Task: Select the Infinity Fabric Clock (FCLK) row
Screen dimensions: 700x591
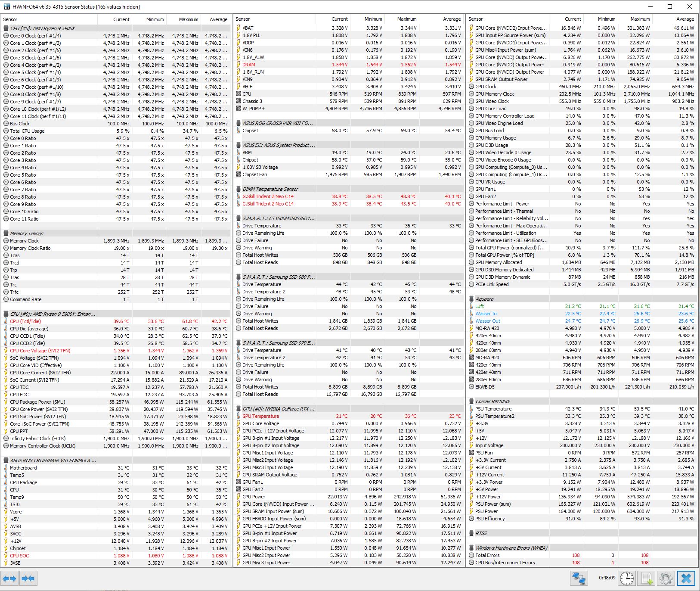Action: [x=116, y=439]
